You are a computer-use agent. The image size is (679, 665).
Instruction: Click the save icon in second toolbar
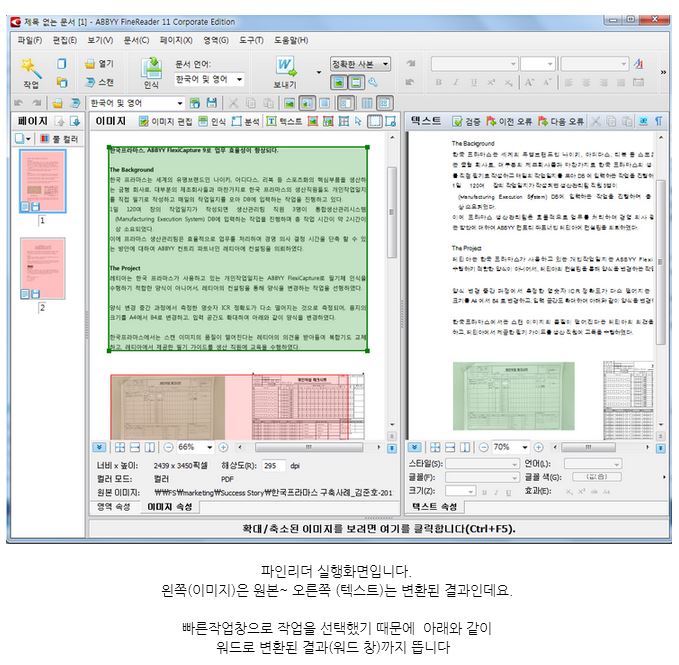pyautogui.click(x=211, y=103)
